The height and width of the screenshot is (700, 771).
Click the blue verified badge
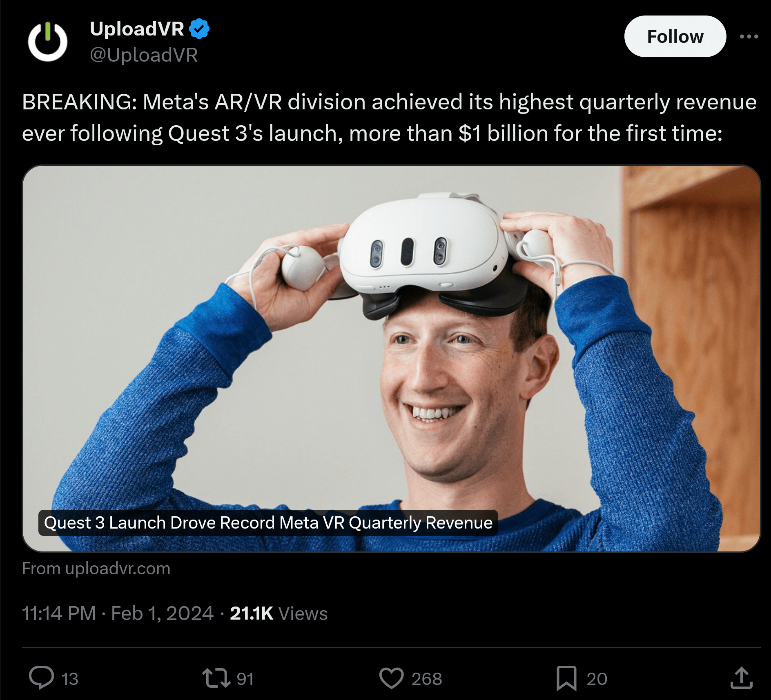199,29
